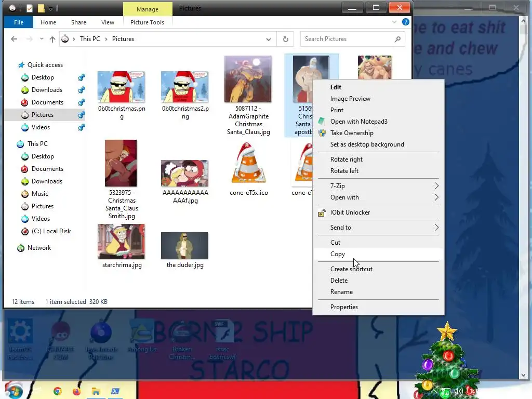Select Rotate left menu entry
This screenshot has height=399, width=532.
coord(378,171)
